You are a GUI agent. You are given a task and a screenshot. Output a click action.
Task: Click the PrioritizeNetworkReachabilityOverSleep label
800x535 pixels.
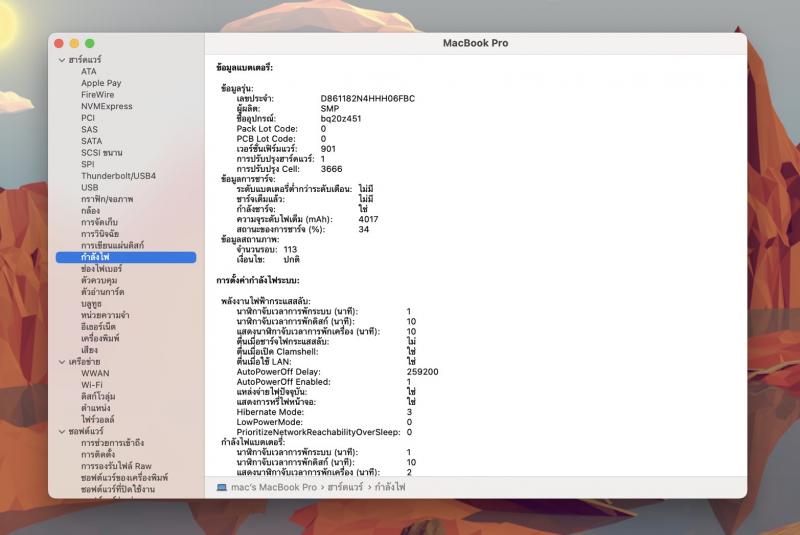[x=318, y=432]
